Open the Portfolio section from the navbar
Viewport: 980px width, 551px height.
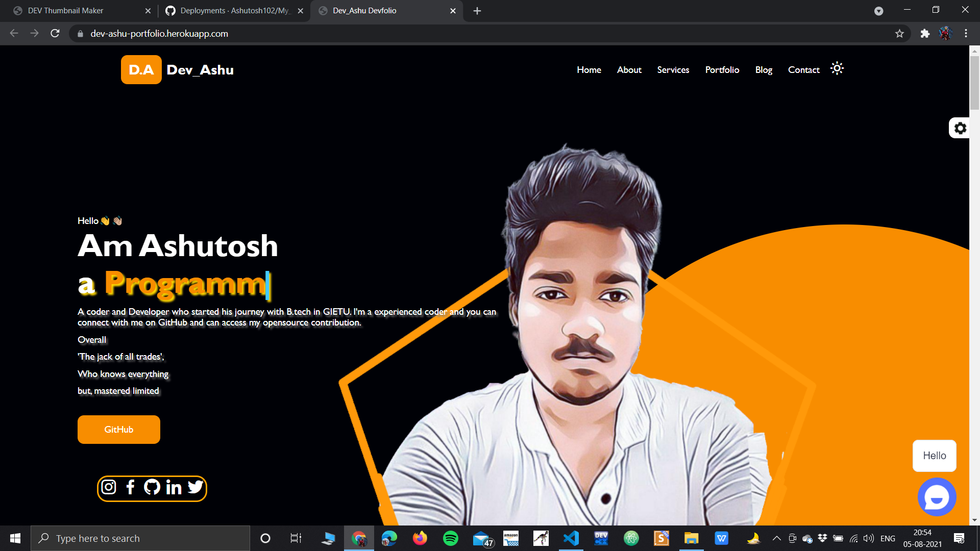[722, 69]
